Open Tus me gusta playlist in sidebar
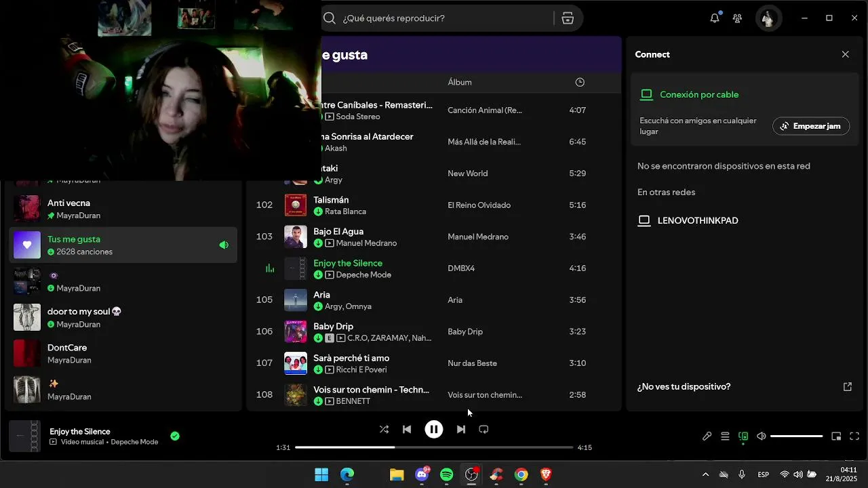Viewport: 868px width, 488px height. (x=123, y=245)
